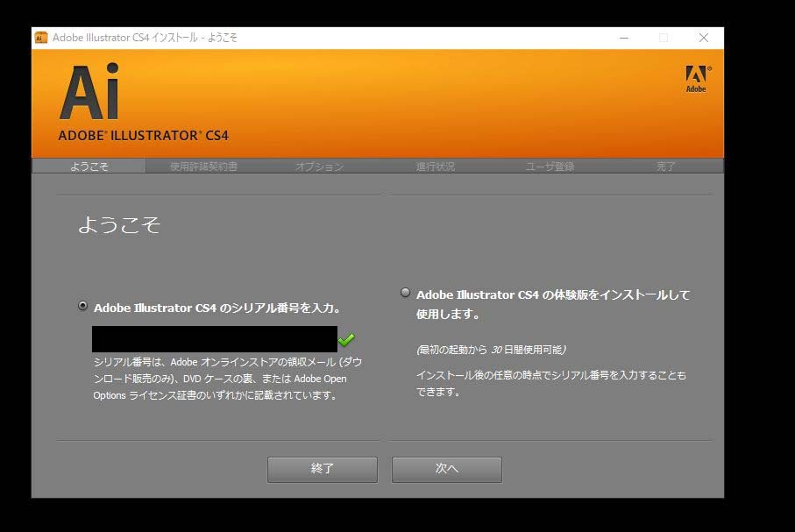This screenshot has height=532, width=795.
Task: Select the trial version install radio button
Action: (405, 293)
